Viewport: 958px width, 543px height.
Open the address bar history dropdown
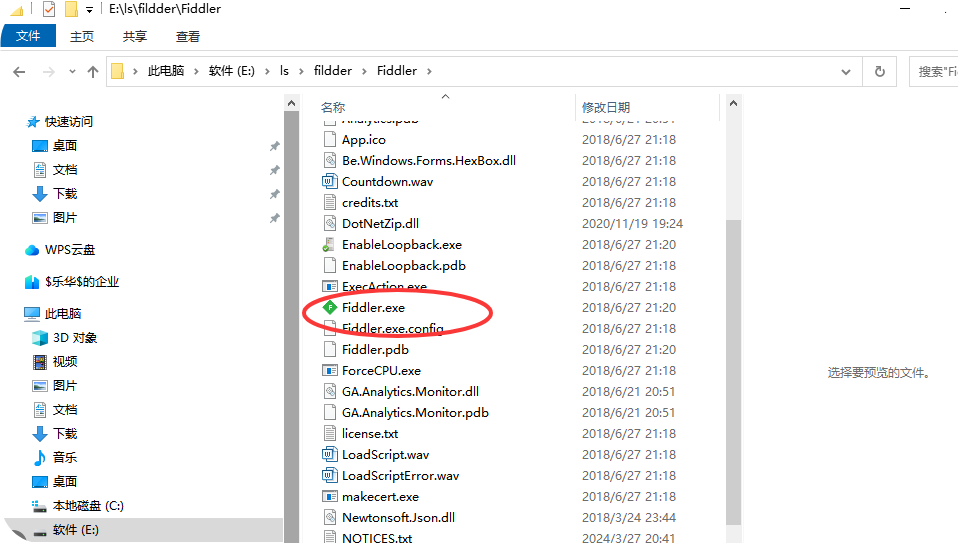pos(846,72)
